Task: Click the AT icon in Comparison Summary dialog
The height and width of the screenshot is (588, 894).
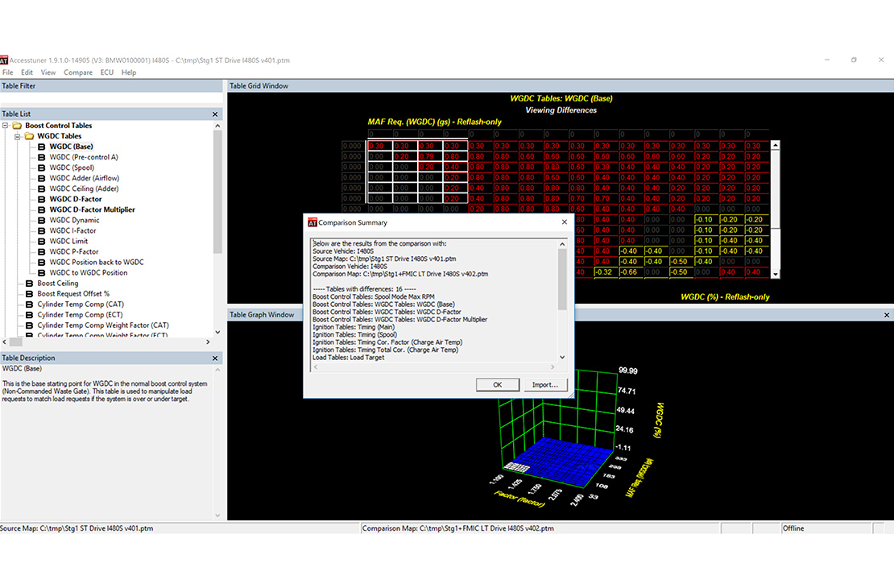Action: 311,222
